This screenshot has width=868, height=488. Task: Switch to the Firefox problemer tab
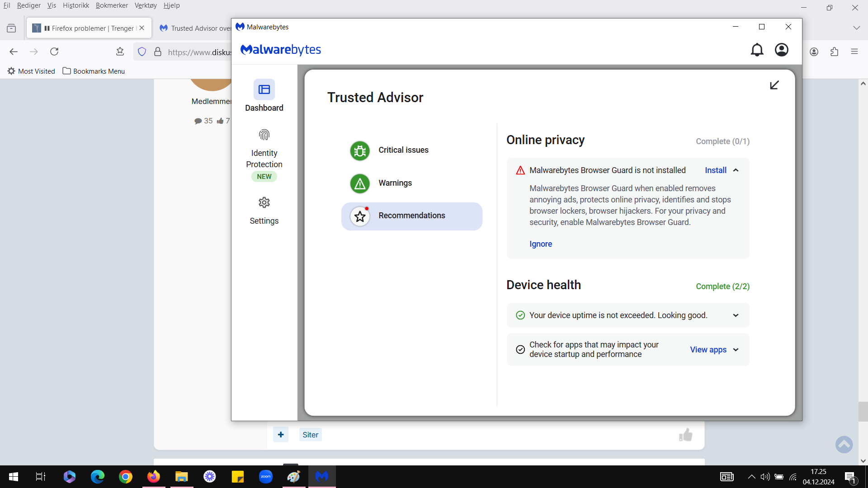89,28
